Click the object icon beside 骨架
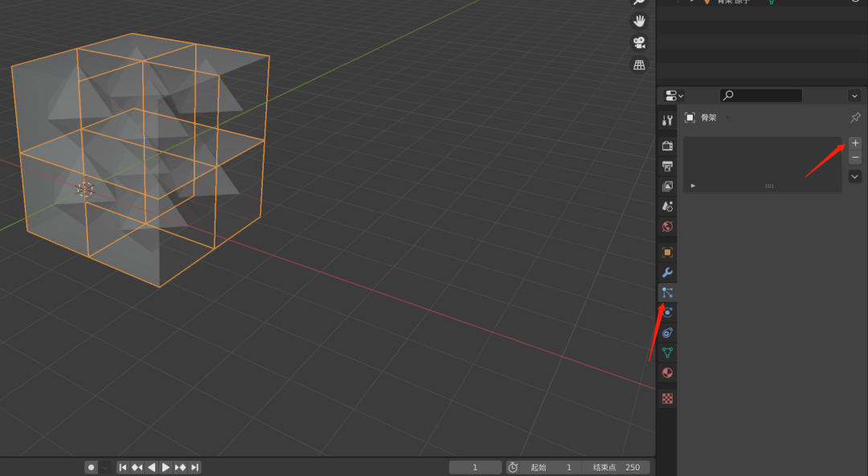Image resolution: width=868 pixels, height=476 pixels. coord(690,117)
